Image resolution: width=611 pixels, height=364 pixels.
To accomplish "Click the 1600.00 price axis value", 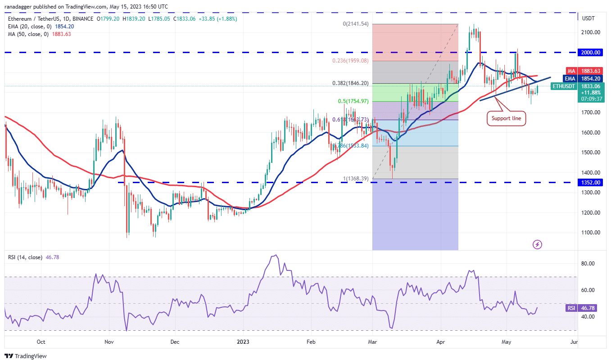I will pos(591,132).
